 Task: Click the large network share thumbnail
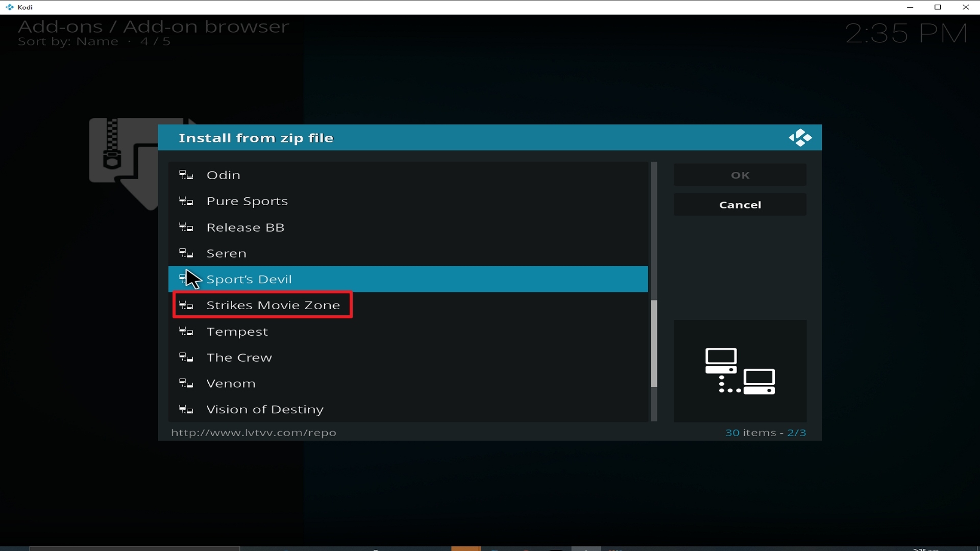(740, 371)
